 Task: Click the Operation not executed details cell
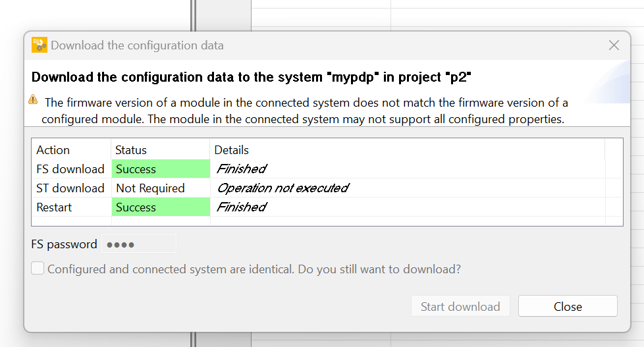pyautogui.click(x=408, y=188)
